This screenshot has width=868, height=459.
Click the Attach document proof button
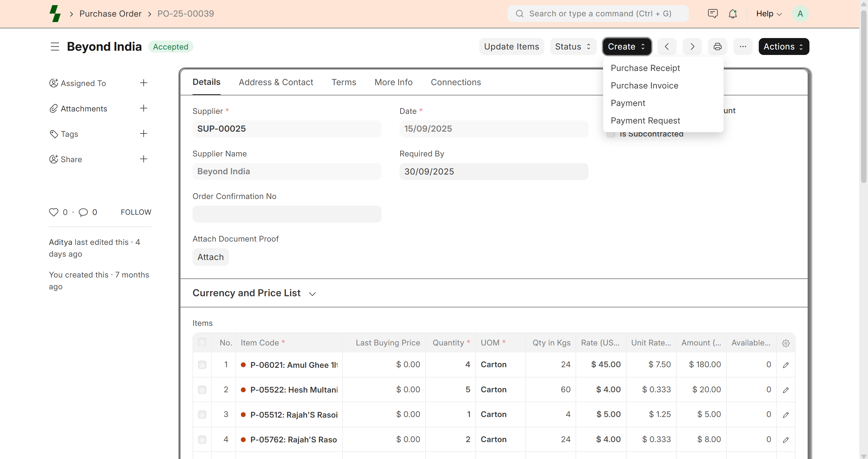(x=211, y=257)
